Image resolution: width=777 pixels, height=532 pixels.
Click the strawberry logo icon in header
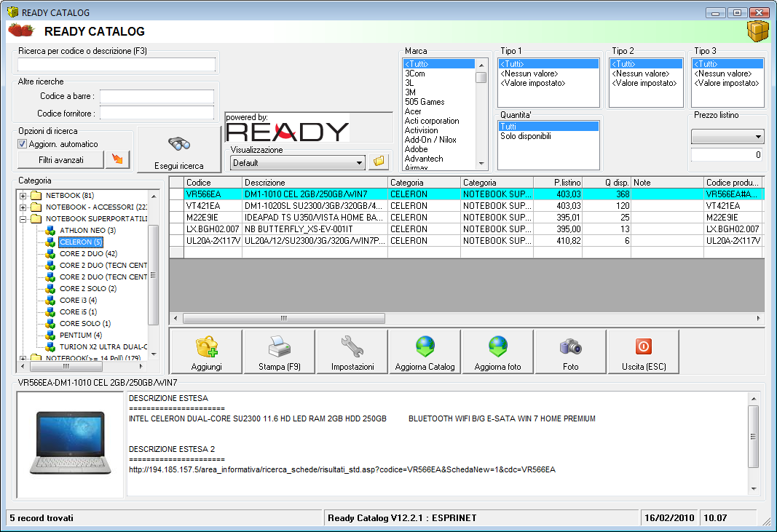(x=21, y=31)
